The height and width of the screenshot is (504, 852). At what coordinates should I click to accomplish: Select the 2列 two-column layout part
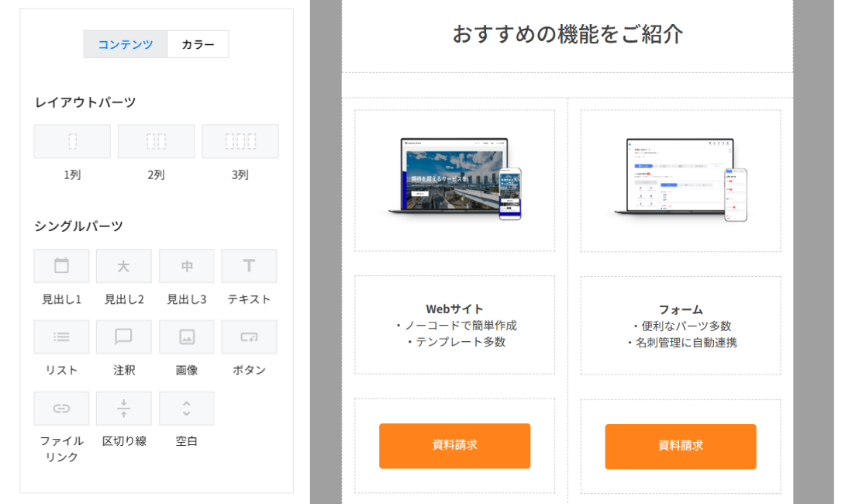(x=156, y=142)
